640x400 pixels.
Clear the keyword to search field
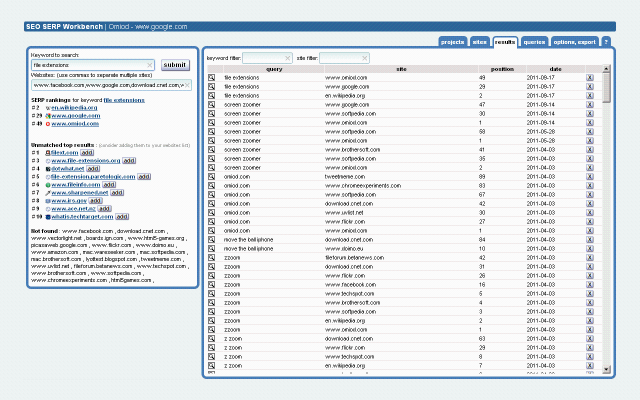(x=150, y=65)
